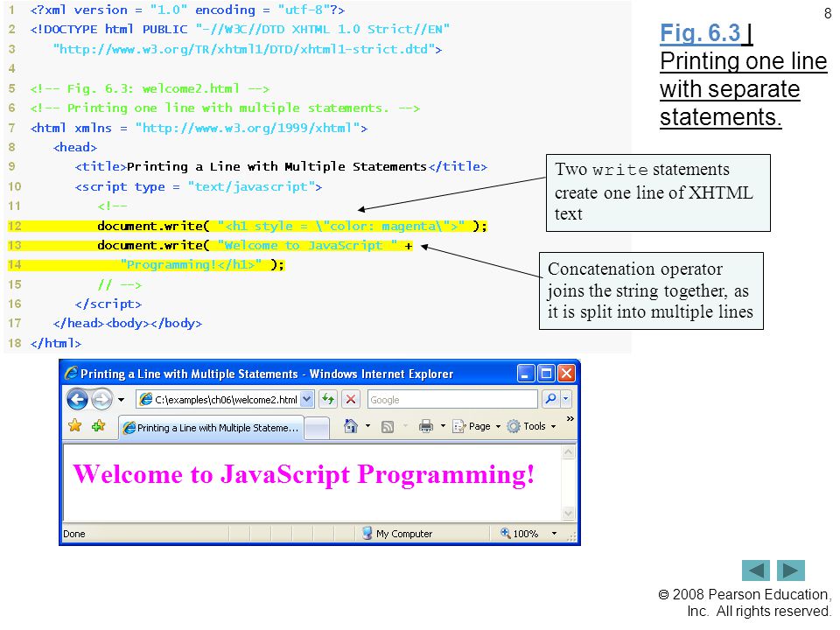
Task: Click the next slide arrow button
Action: [791, 570]
